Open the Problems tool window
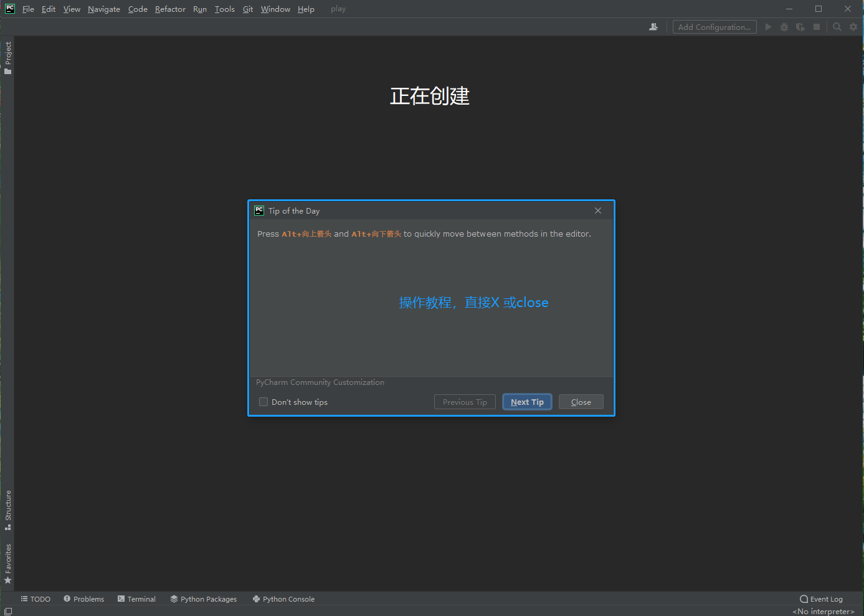Viewport: 864px width, 616px height. [x=84, y=599]
